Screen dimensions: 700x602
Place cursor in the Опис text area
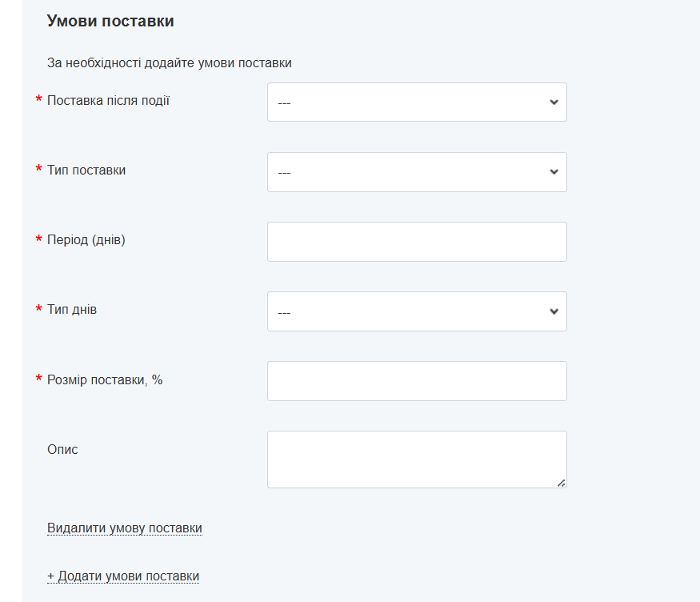pos(416,460)
